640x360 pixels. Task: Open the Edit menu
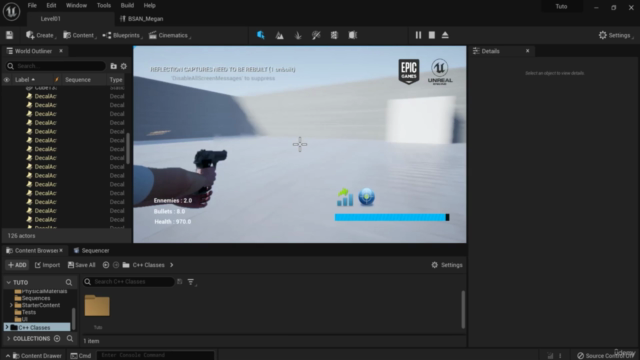click(51, 5)
